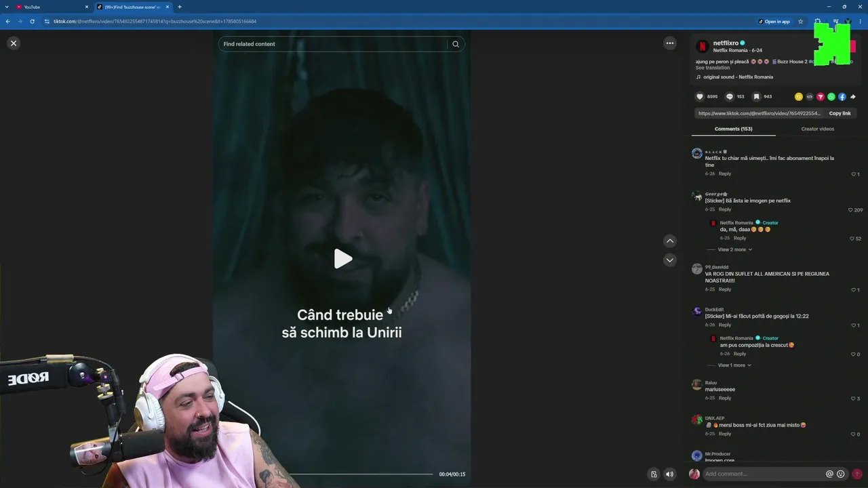Click the embed code icon
868x488 pixels.
[x=810, y=97]
